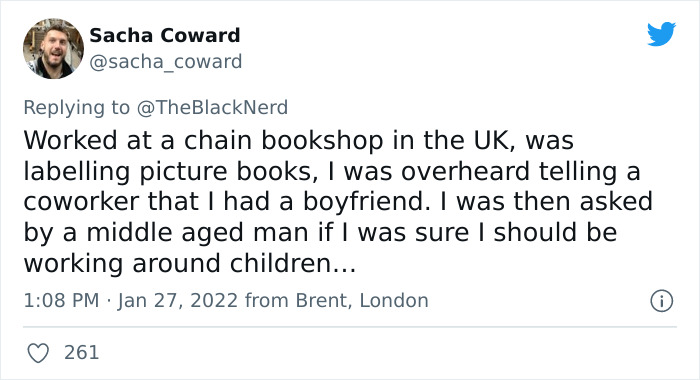
Task: Open the tweet info icon
Action: click(x=661, y=301)
